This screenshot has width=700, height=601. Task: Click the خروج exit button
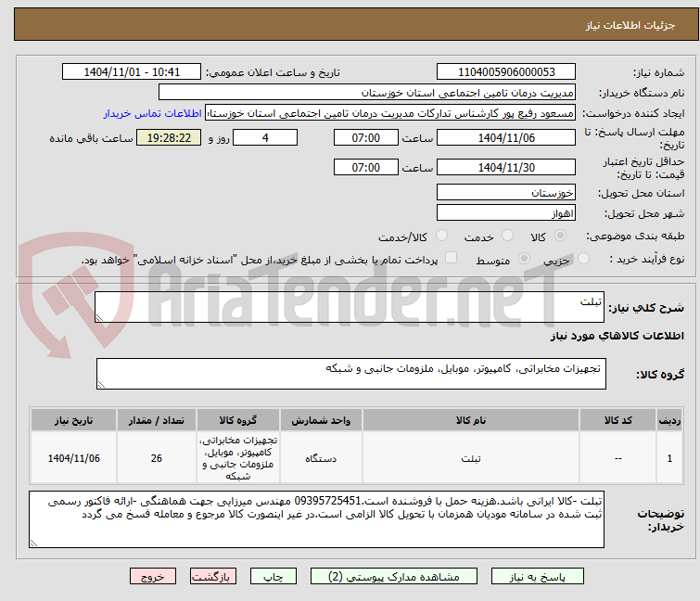coord(153,577)
